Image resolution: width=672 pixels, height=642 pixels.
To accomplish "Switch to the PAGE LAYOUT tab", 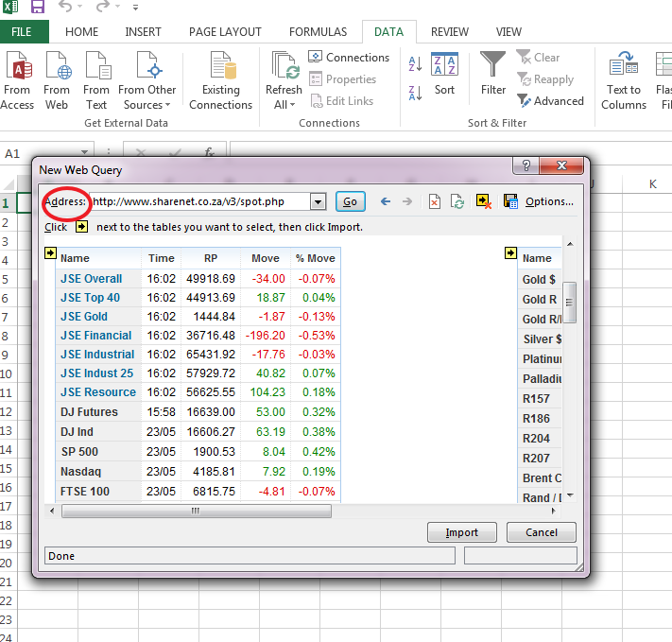I will (x=225, y=32).
